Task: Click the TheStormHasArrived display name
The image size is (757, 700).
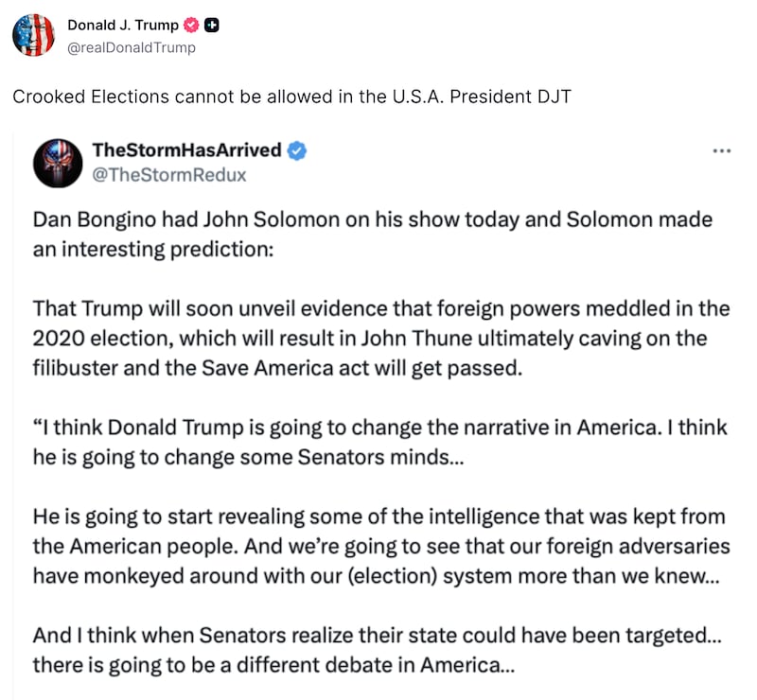Action: point(189,149)
